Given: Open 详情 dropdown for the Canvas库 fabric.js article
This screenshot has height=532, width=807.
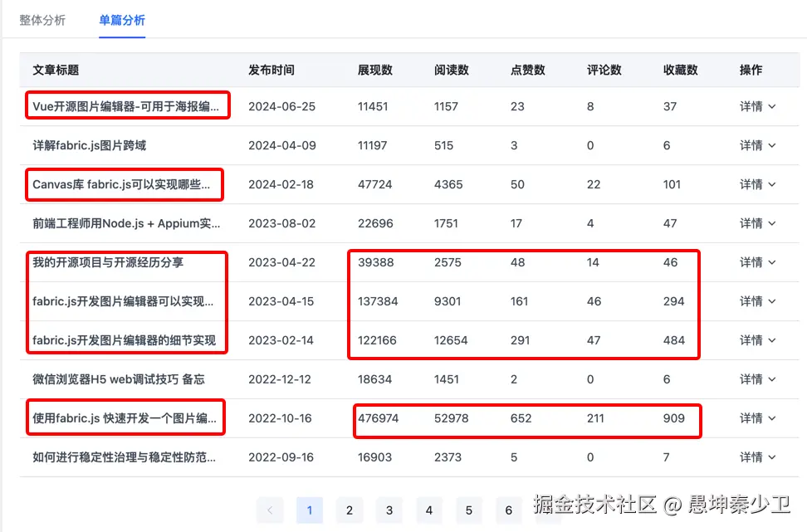Looking at the screenshot, I should (757, 184).
